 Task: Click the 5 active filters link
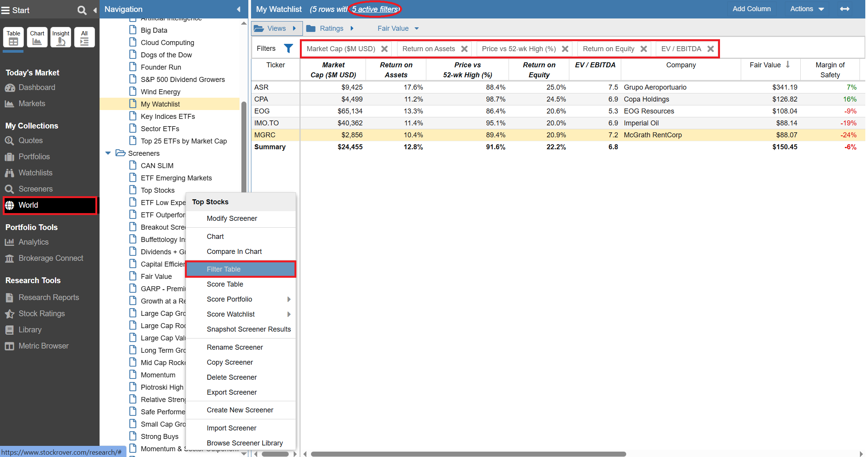point(375,9)
